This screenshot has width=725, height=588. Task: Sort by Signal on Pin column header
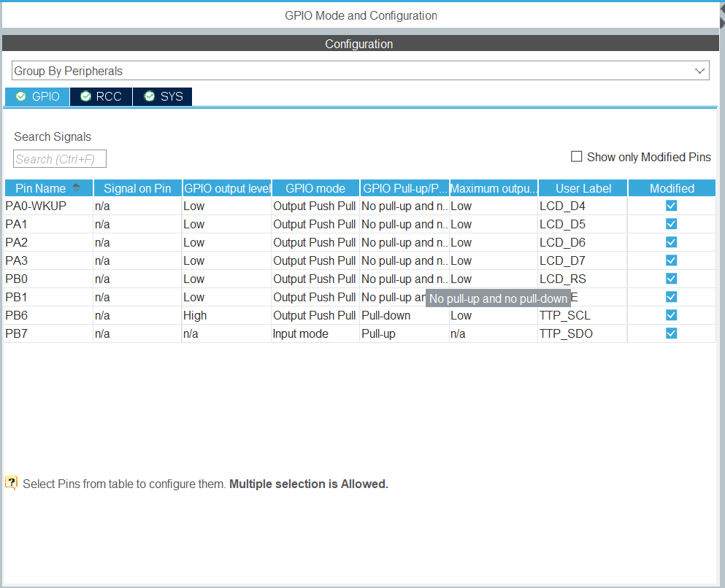pyautogui.click(x=137, y=188)
